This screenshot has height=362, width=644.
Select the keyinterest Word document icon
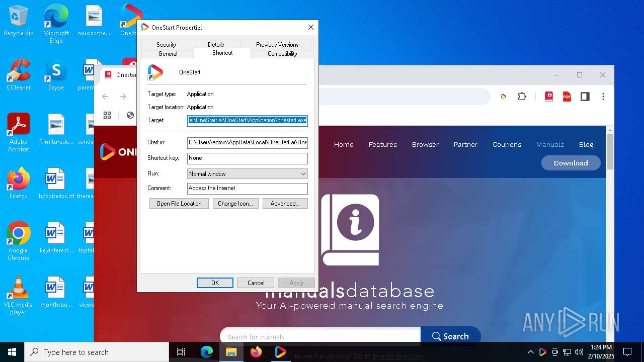coord(56,238)
